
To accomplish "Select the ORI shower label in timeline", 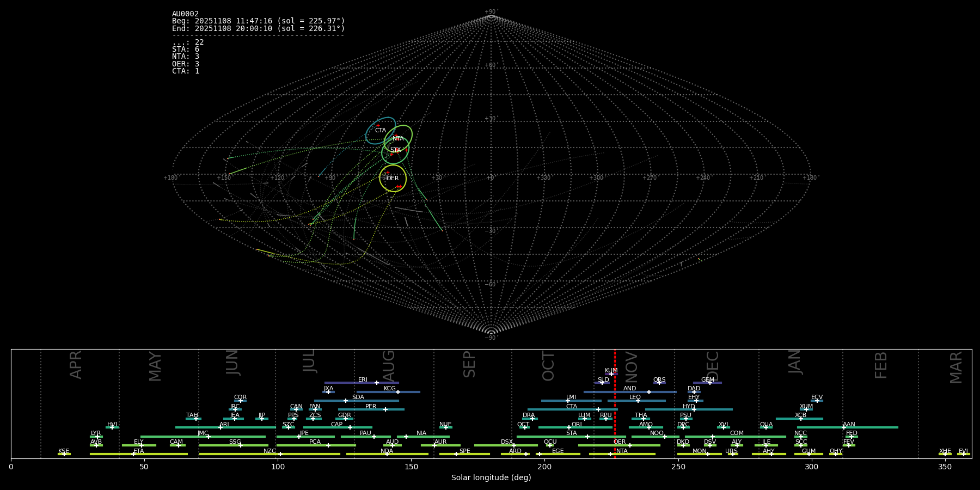I will click(577, 424).
